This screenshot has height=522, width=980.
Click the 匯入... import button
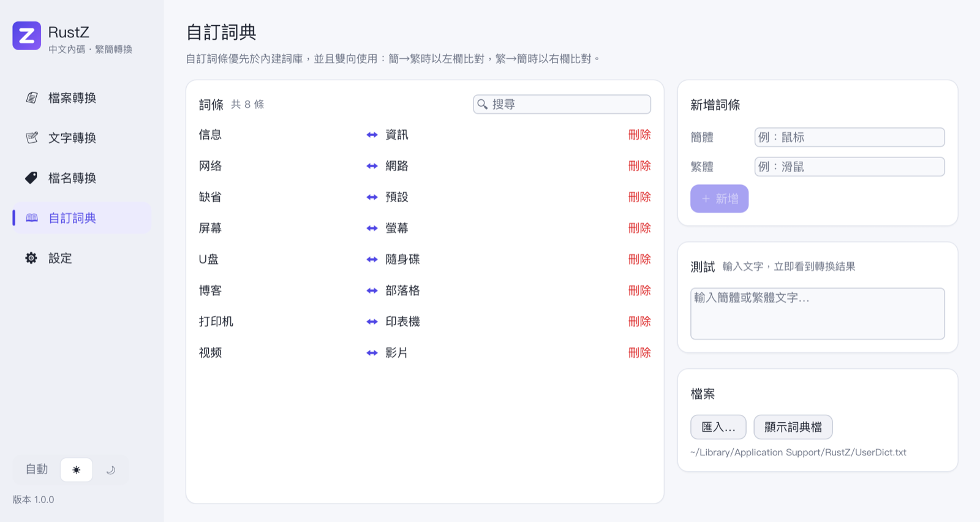(718, 427)
